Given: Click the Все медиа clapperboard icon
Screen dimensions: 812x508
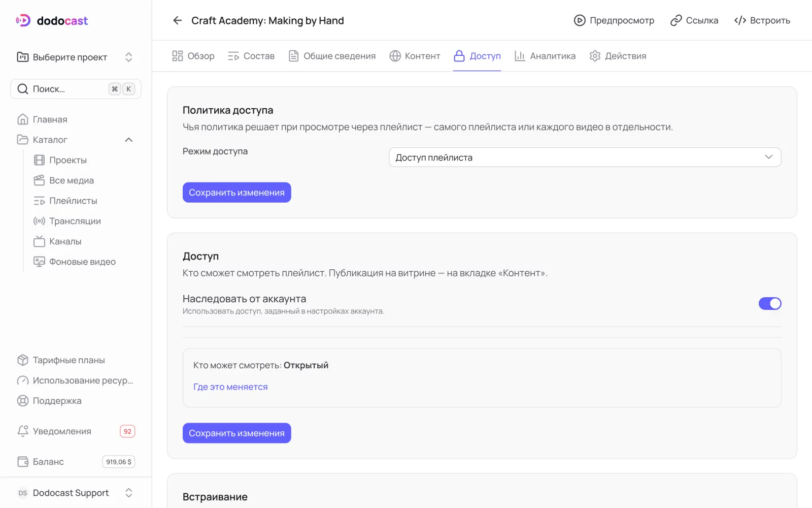Looking at the screenshot, I should (39, 180).
